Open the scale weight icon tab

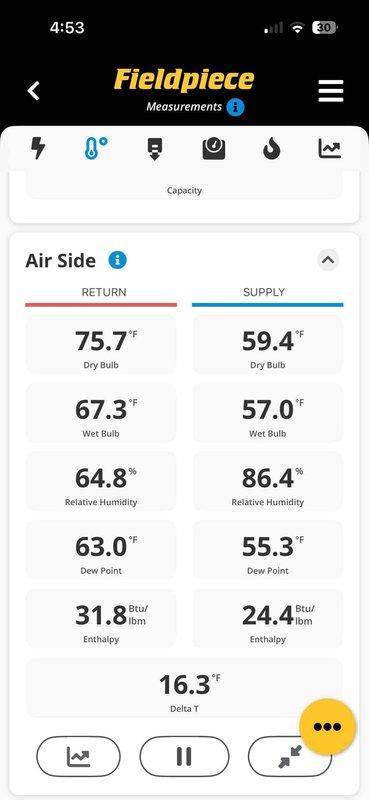[x=213, y=149]
